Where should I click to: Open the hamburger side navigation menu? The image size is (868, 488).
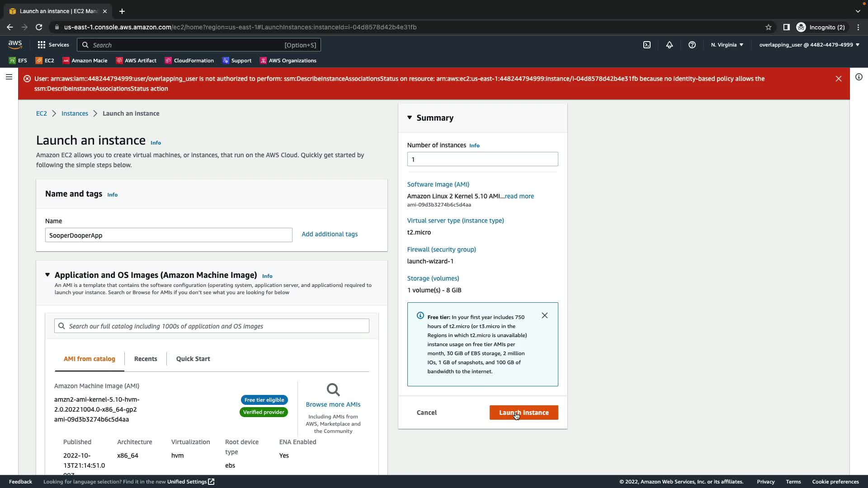pos(9,77)
